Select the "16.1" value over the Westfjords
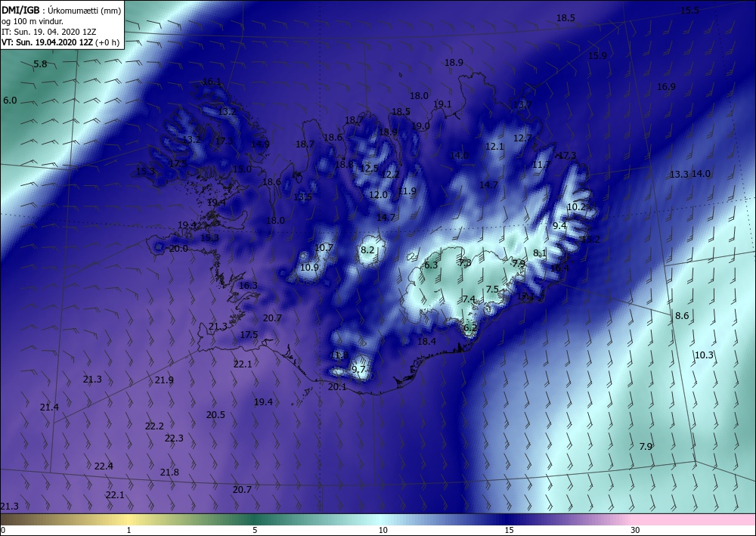Image resolution: width=756 pixels, height=536 pixels. 212,82
